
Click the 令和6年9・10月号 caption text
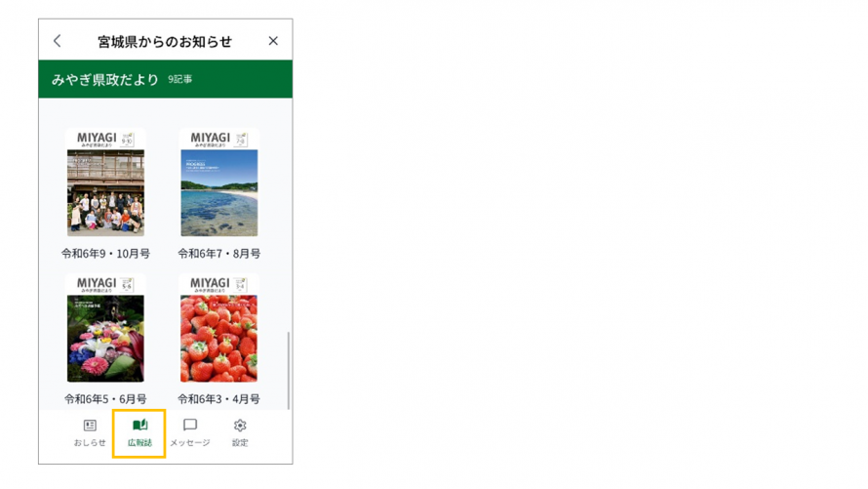pos(105,254)
